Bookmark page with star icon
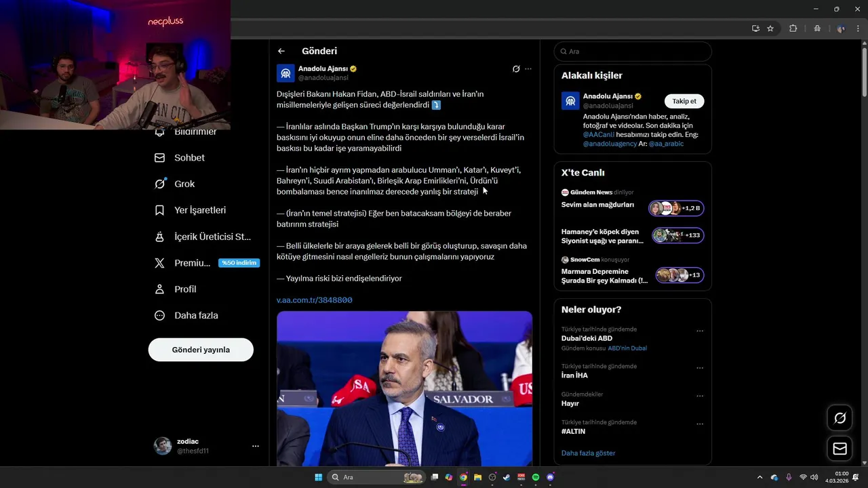Screen dimensions: 868x488 point(770,28)
